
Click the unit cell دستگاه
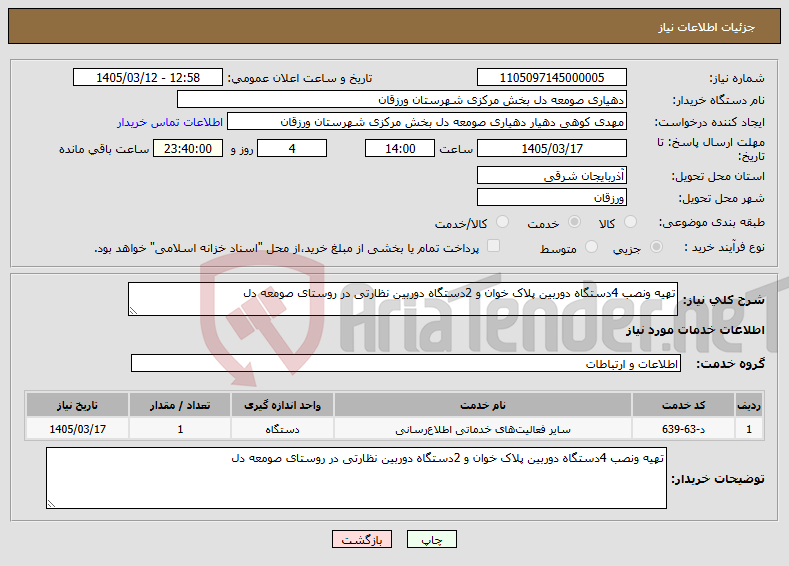click(x=282, y=429)
